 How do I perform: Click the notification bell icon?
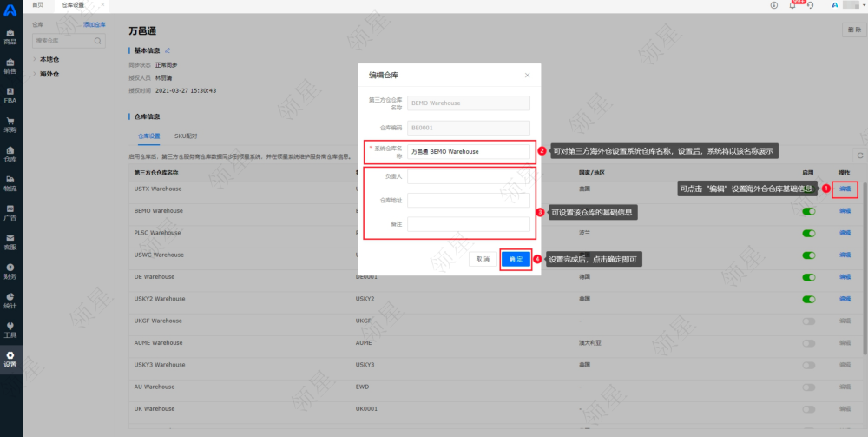pos(792,5)
